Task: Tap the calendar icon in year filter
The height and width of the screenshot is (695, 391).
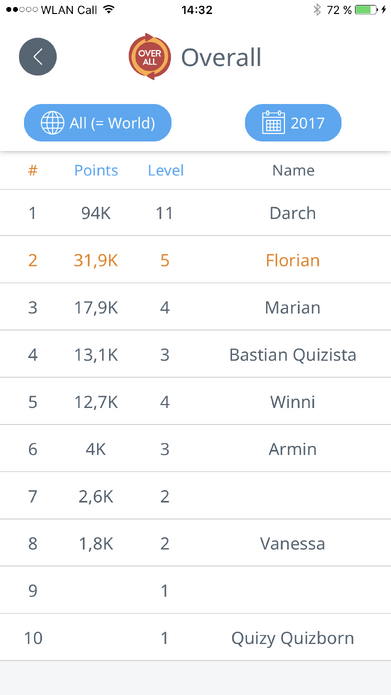Action: [274, 123]
